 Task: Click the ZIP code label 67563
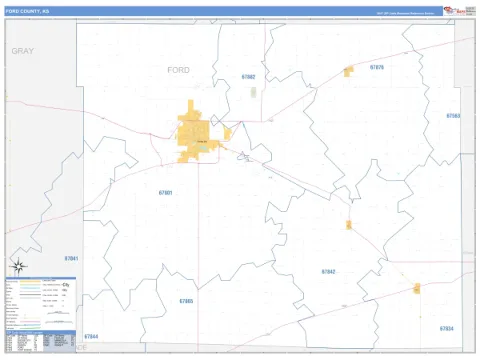(x=453, y=116)
